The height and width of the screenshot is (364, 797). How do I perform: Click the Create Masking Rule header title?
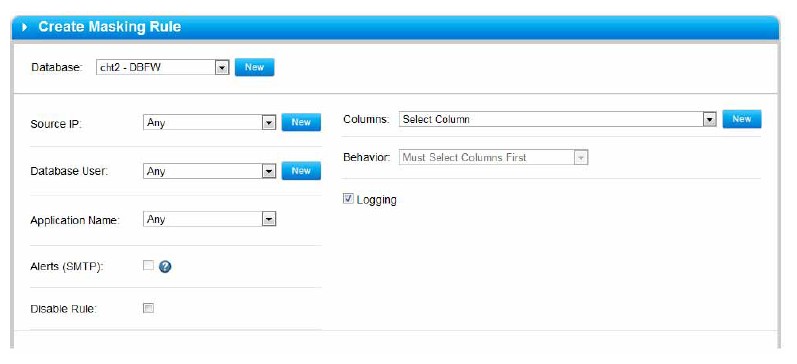coord(109,27)
